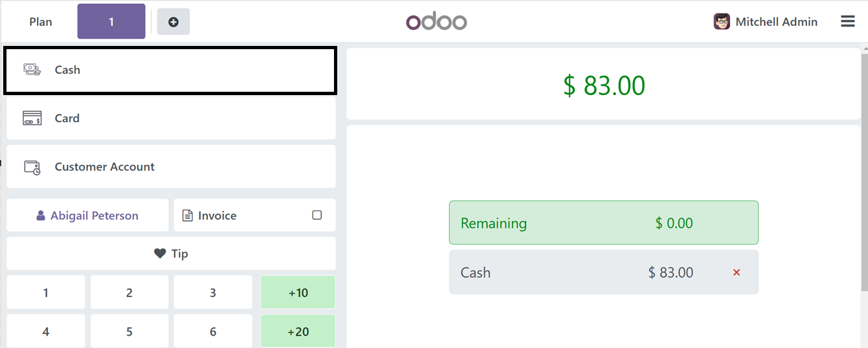Go back to Plan view
Image resolution: width=868 pixels, height=348 pixels.
click(x=41, y=22)
